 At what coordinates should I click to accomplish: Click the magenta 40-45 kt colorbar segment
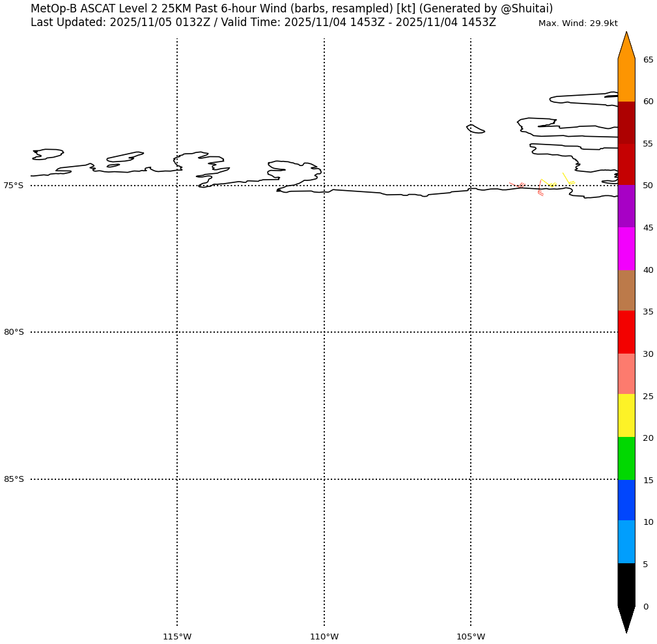click(626, 249)
